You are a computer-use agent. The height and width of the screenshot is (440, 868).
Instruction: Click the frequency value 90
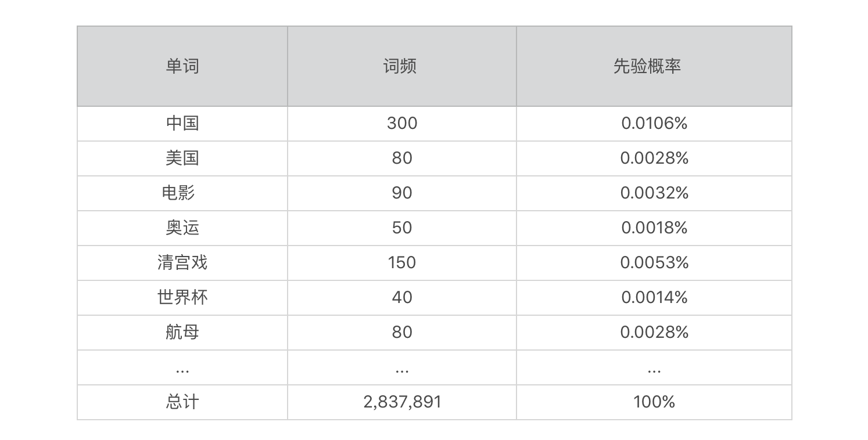pyautogui.click(x=401, y=193)
